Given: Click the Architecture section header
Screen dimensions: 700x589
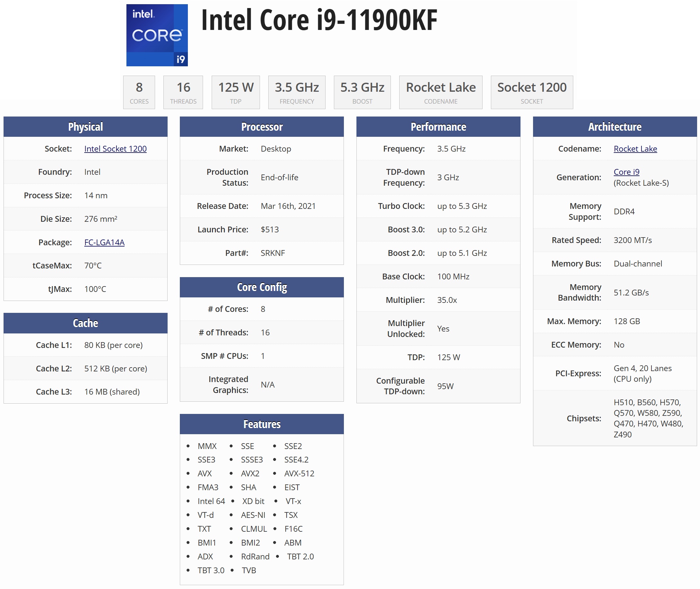Looking at the screenshot, I should (614, 126).
